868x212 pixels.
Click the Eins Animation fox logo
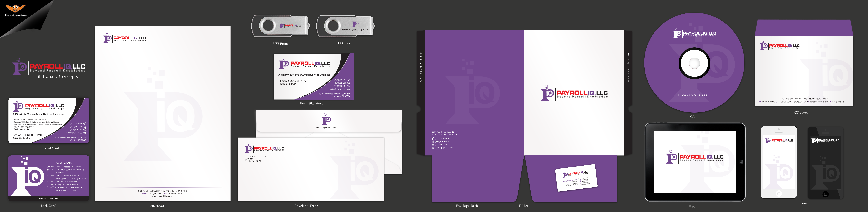(x=16, y=8)
